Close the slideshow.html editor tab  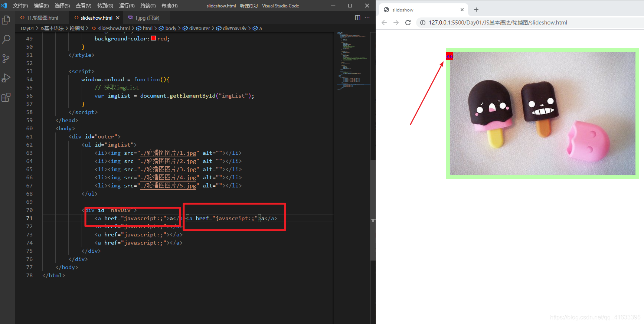point(118,18)
